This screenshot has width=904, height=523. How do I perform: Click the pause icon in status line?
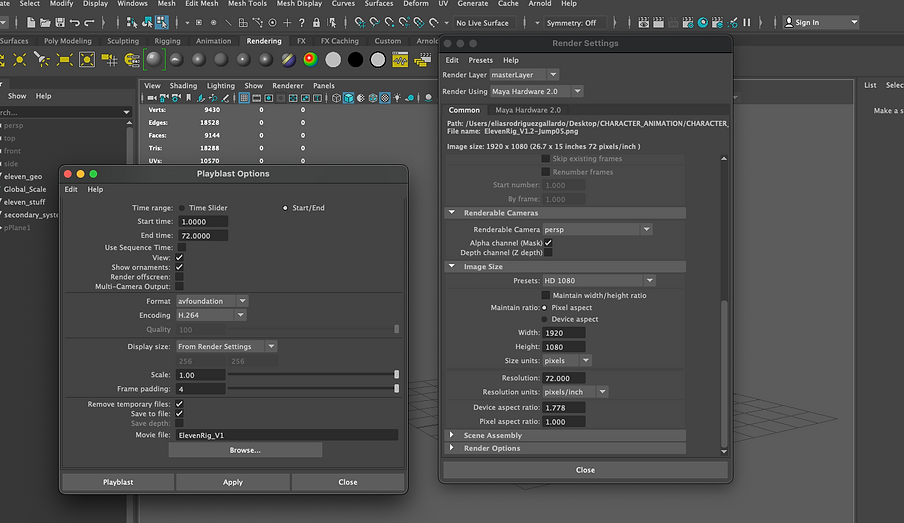[747, 22]
